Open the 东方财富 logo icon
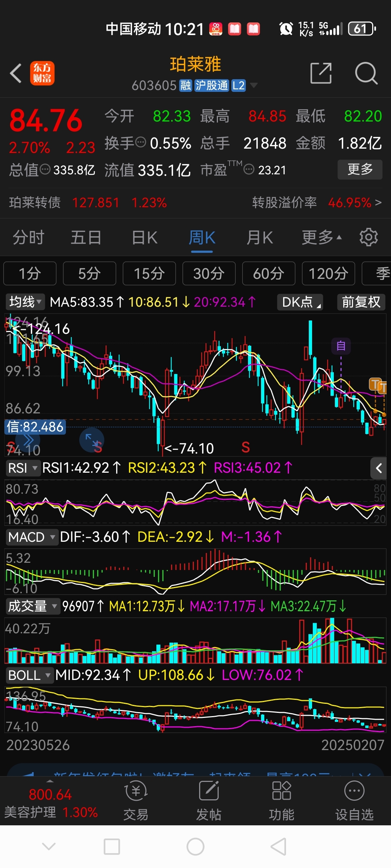 (x=42, y=73)
